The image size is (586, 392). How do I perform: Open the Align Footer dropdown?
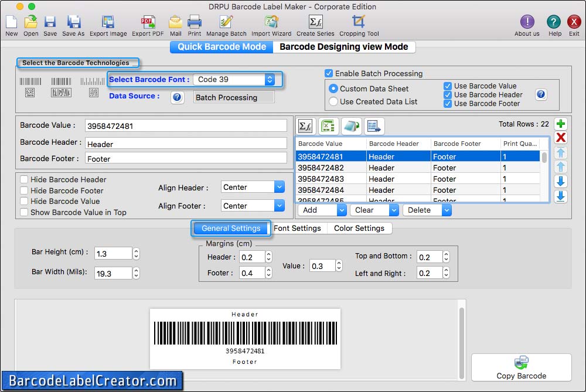(x=253, y=206)
